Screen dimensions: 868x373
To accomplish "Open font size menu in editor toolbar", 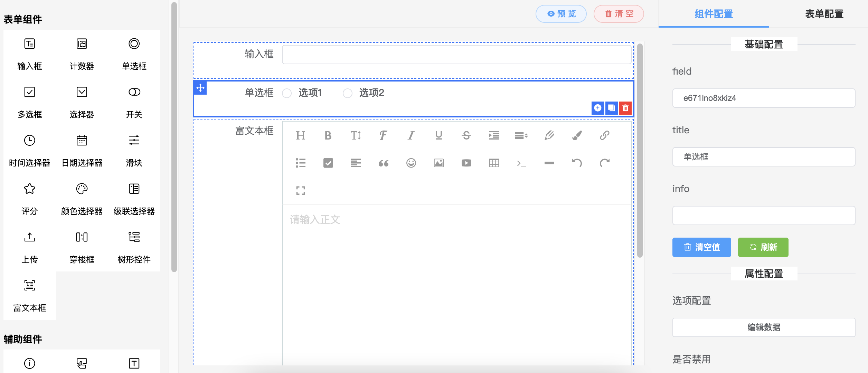I will click(356, 135).
